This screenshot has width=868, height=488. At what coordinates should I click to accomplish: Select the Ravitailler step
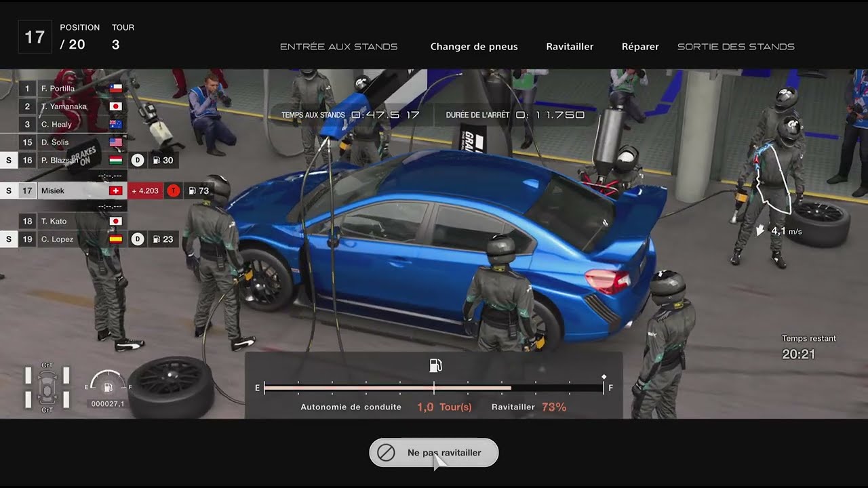pyautogui.click(x=570, y=47)
